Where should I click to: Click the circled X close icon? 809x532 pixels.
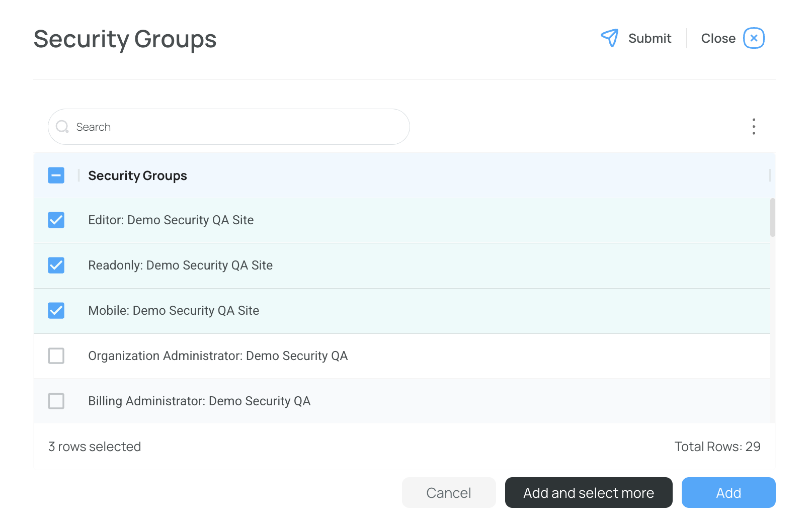[754, 38]
